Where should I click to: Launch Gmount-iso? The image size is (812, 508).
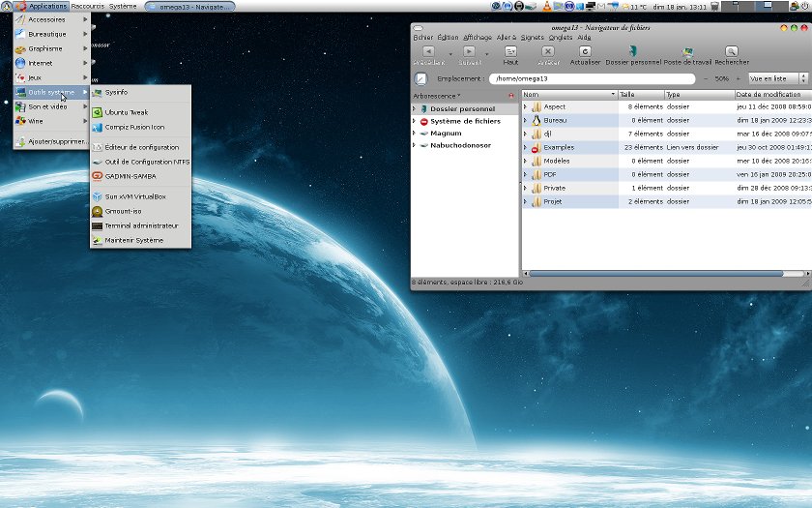[x=141, y=211]
